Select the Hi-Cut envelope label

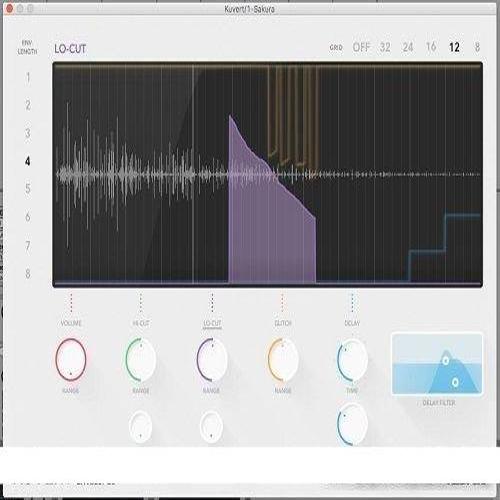[x=141, y=323]
